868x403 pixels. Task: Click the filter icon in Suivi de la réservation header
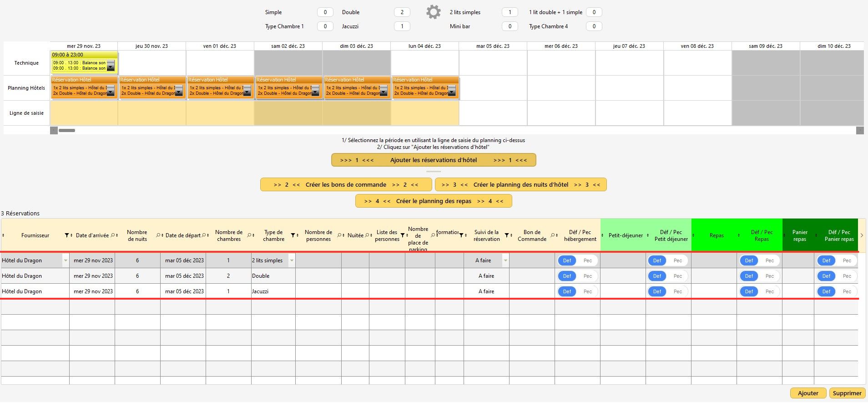[x=507, y=235]
